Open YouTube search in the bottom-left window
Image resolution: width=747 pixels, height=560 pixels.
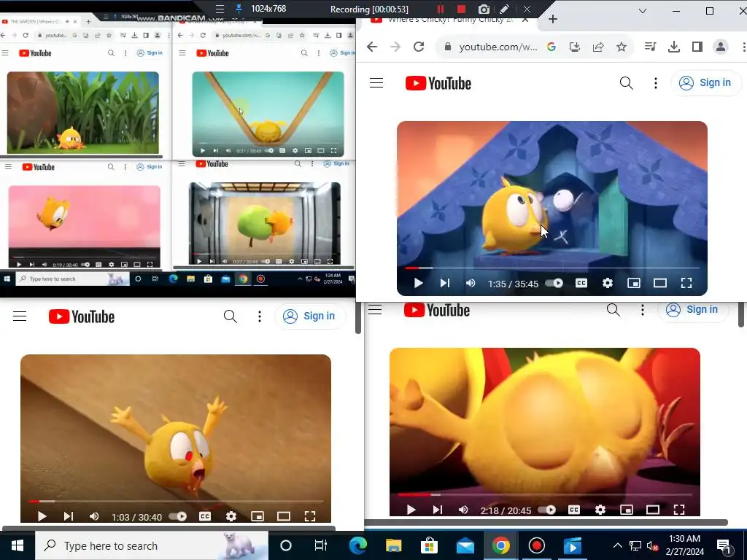coord(230,316)
